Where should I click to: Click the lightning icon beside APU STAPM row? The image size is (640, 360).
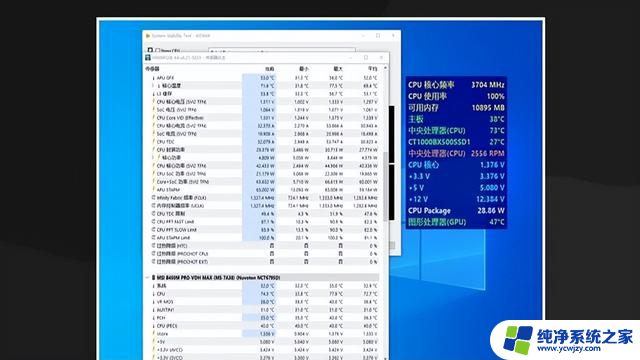[153, 190]
